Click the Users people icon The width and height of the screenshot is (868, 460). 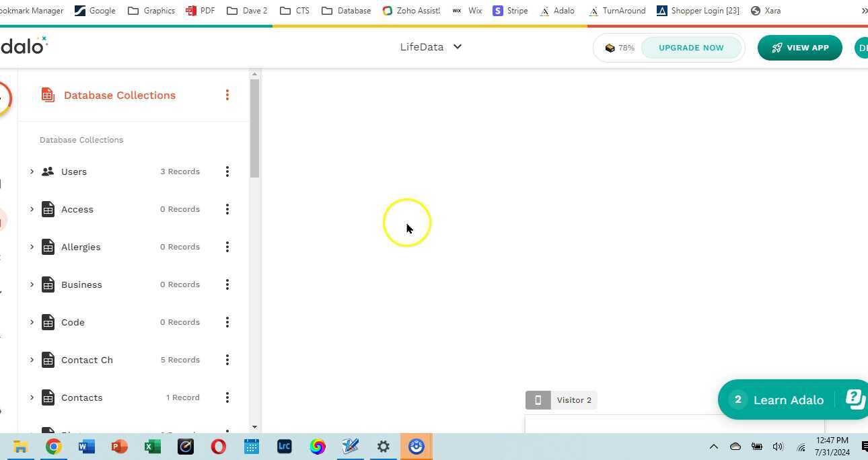[48, 171]
